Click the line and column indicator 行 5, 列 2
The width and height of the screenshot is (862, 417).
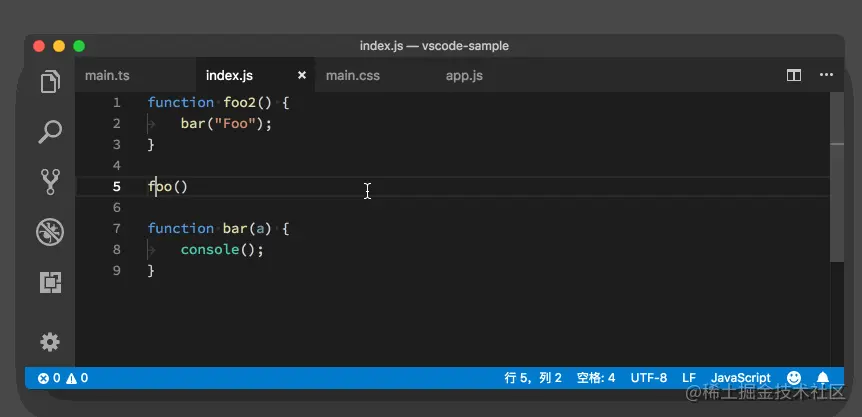[x=533, y=378]
